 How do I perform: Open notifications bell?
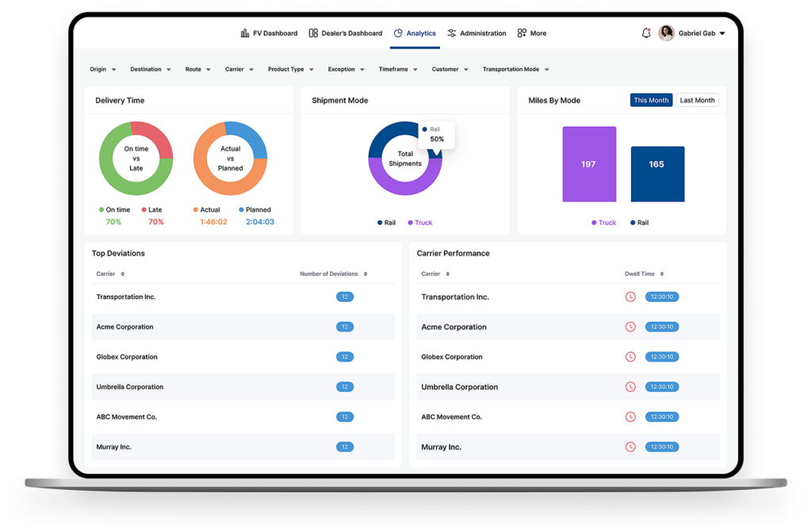click(x=645, y=33)
